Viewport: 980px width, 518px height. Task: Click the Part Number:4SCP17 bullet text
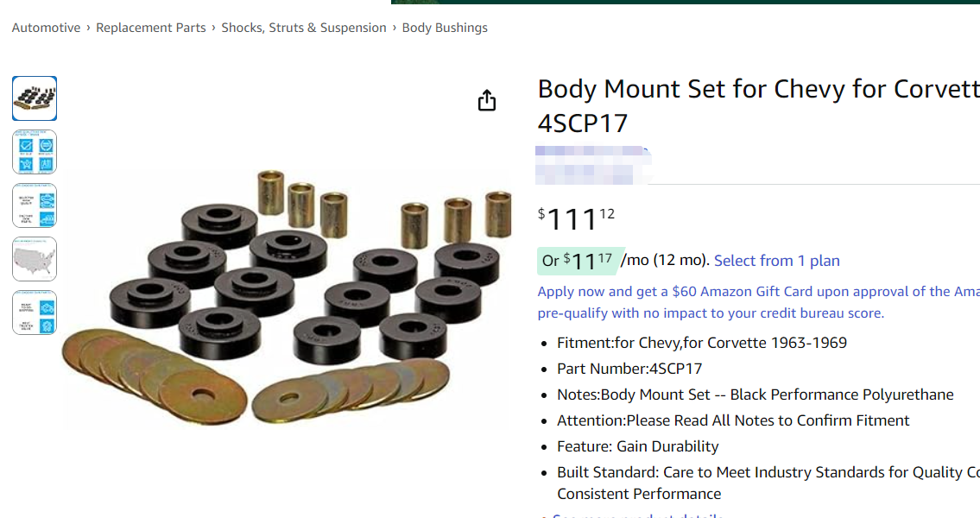[x=629, y=369]
